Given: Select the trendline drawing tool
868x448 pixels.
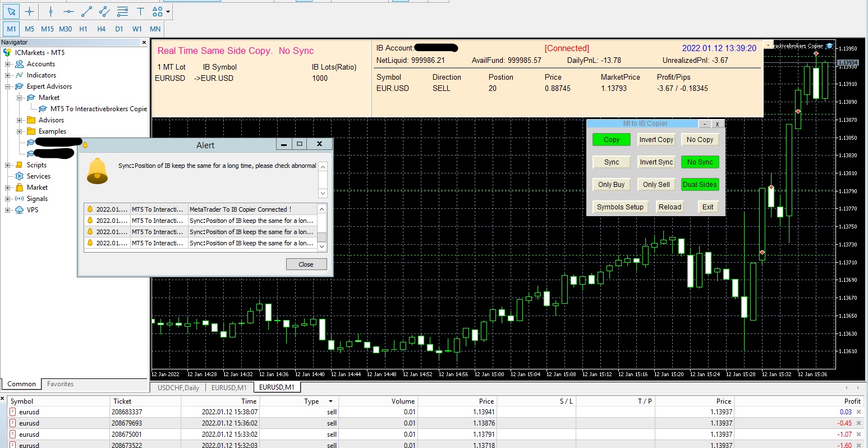Looking at the screenshot, I should click(86, 11).
